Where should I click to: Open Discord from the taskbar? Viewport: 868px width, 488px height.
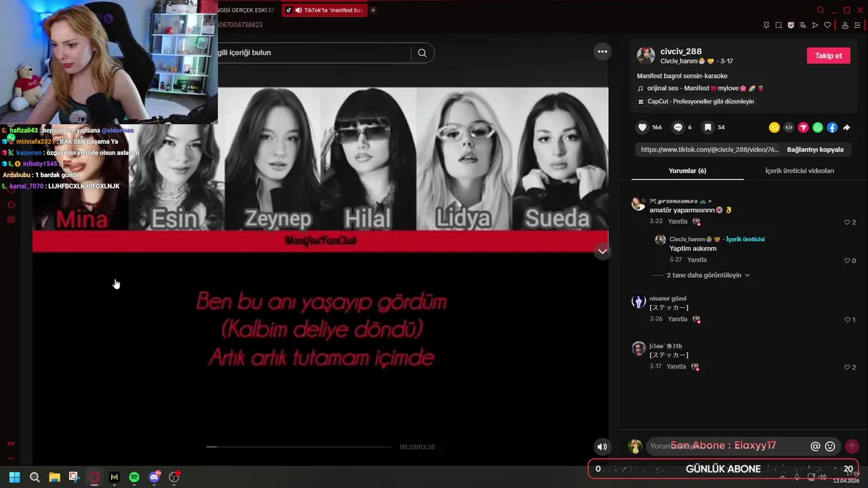154,477
